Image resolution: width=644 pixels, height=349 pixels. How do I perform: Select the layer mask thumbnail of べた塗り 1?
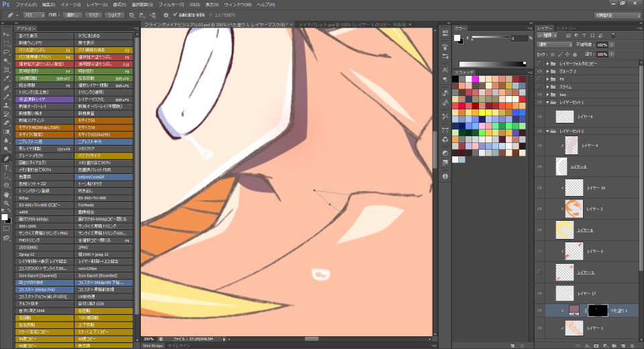click(598, 310)
